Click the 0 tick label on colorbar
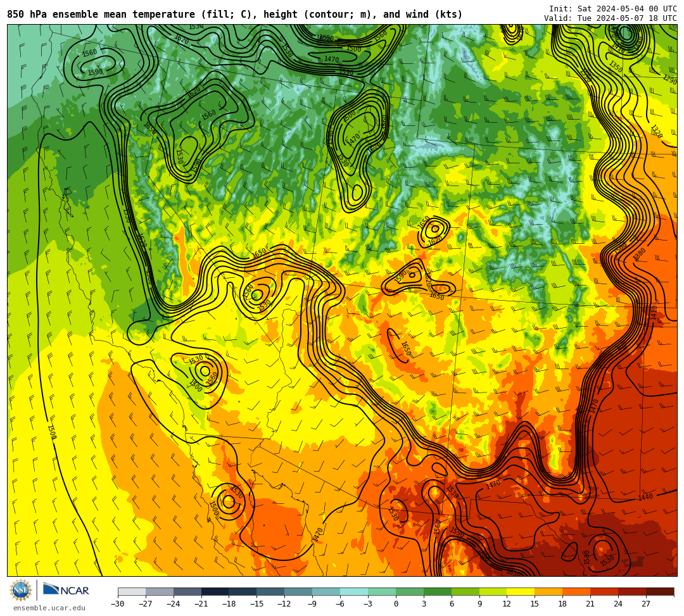684x616 pixels. click(396, 604)
